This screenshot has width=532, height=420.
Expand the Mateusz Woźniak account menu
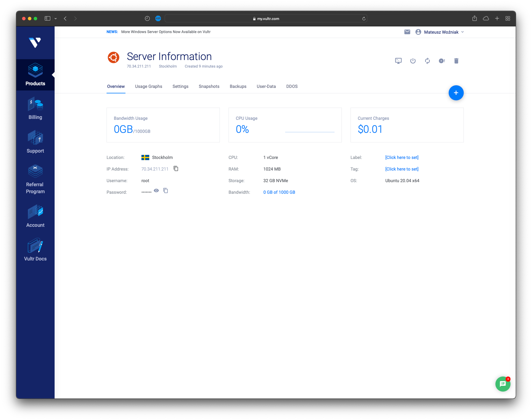pyautogui.click(x=444, y=32)
